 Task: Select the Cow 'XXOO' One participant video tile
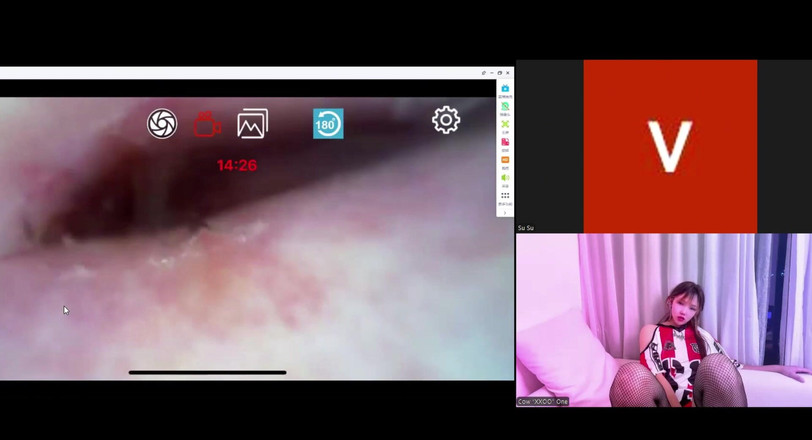point(664,320)
